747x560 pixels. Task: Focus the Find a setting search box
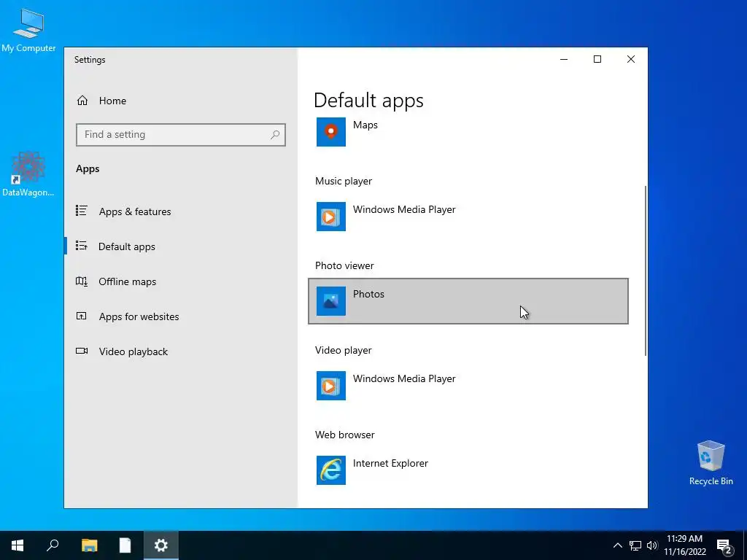181,135
